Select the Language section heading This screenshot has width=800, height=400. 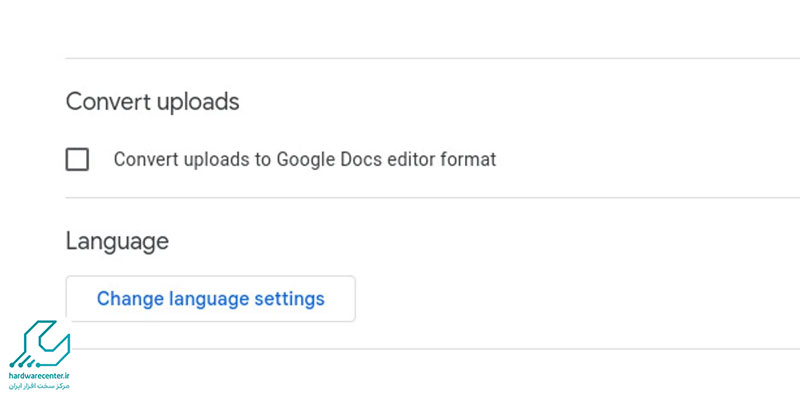[117, 241]
